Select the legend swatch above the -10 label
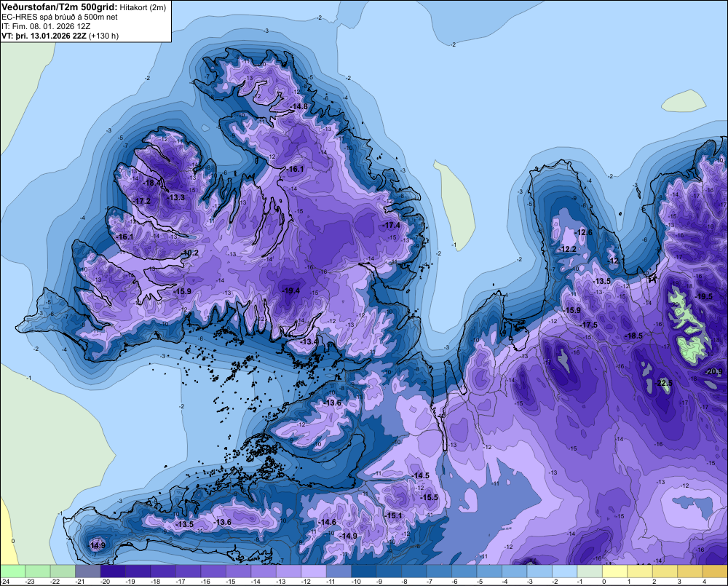The height and width of the screenshot is (586, 728). tap(363, 571)
